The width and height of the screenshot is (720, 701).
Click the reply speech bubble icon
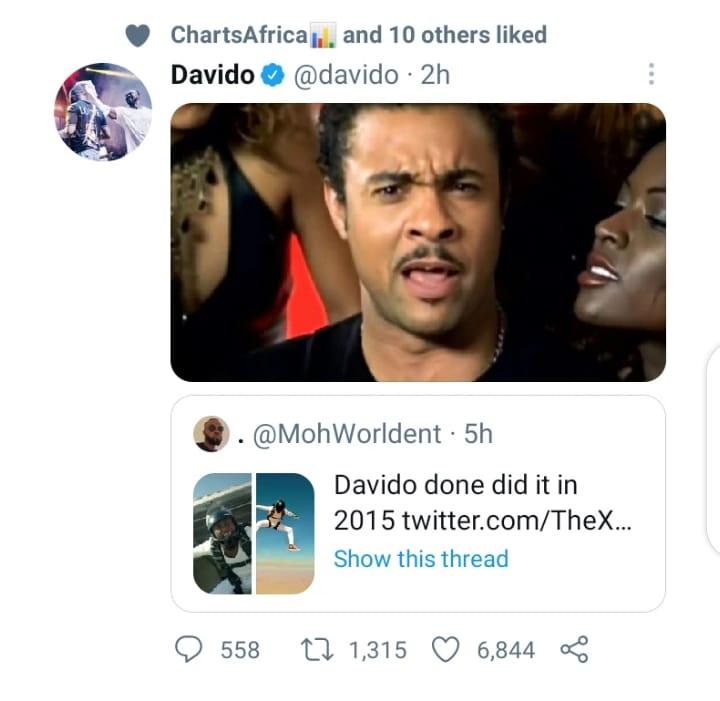point(190,650)
